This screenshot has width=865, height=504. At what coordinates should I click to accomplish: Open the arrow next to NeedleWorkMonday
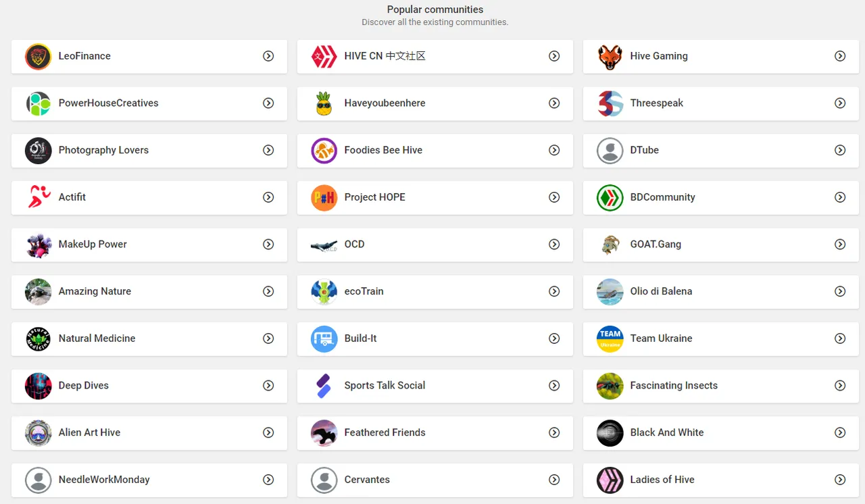coord(268,480)
